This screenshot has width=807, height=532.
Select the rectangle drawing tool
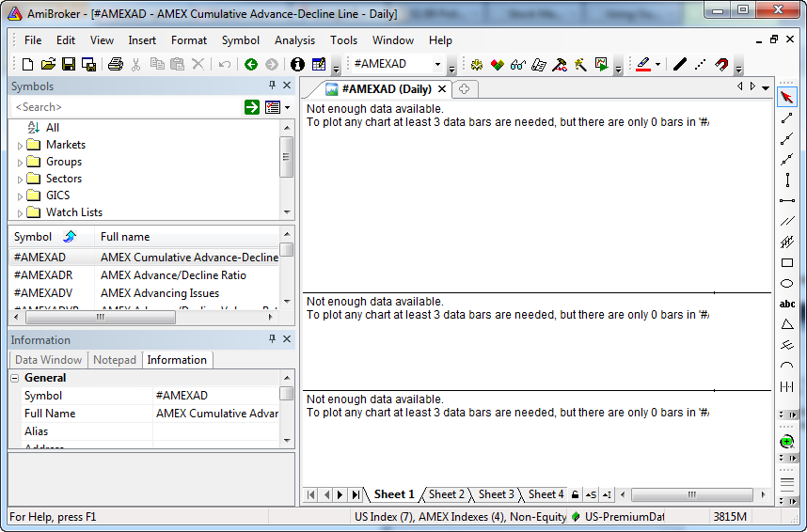(x=787, y=263)
